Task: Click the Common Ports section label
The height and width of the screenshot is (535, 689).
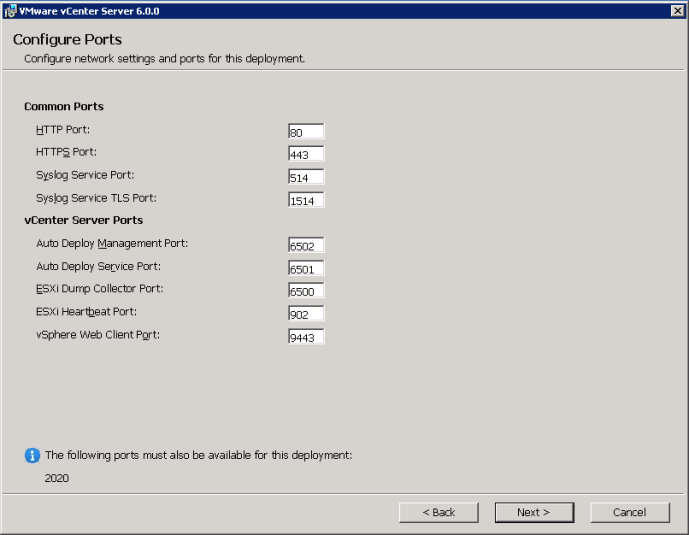Action: (x=64, y=106)
